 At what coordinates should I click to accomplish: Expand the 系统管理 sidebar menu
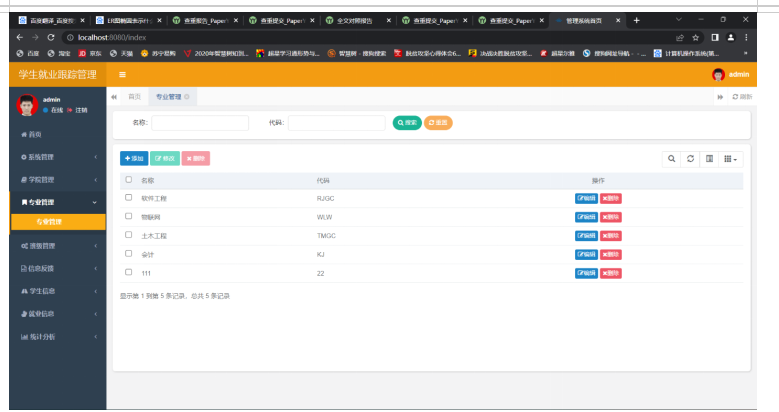click(x=58, y=157)
